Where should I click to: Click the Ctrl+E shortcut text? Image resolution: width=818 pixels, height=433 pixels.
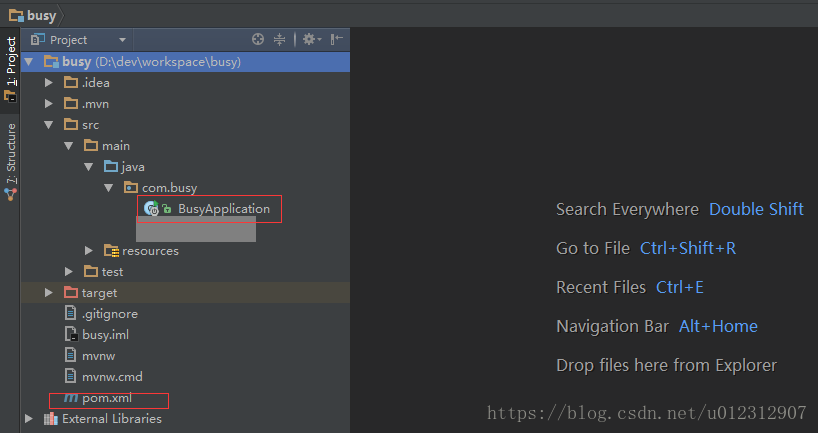(680, 287)
